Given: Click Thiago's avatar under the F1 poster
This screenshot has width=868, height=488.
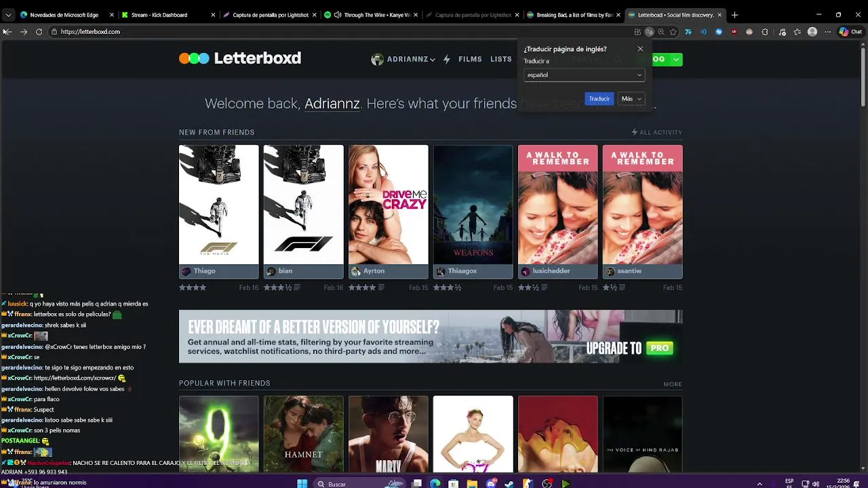Looking at the screenshot, I should pyautogui.click(x=186, y=271).
